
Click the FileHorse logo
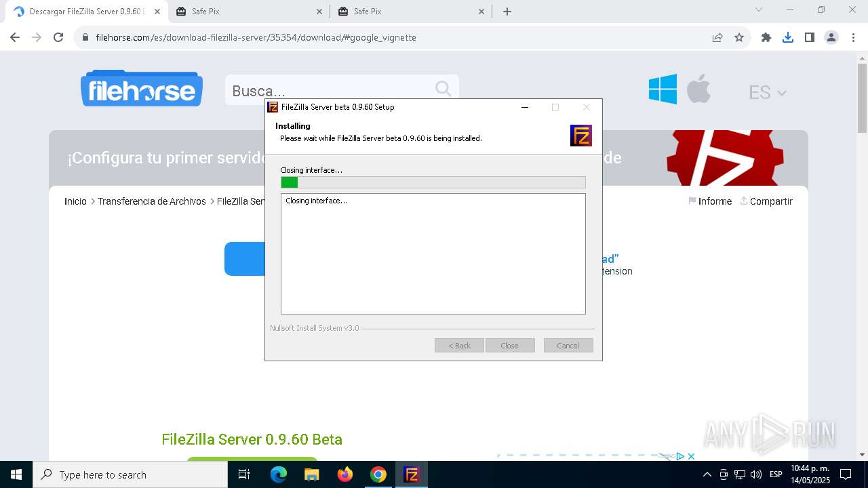142,88
